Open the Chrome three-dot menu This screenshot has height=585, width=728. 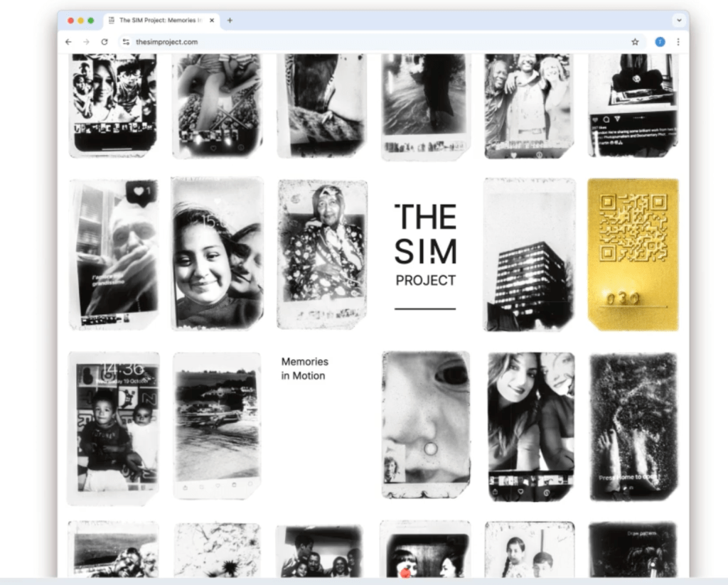678,42
